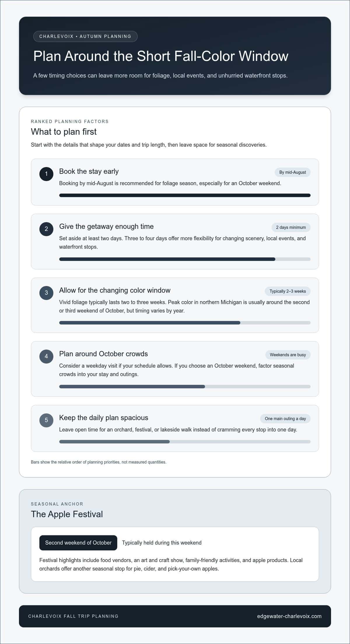Click the 'Typically 2–3 weeks' tag
This screenshot has width=350, height=644.
tap(288, 291)
